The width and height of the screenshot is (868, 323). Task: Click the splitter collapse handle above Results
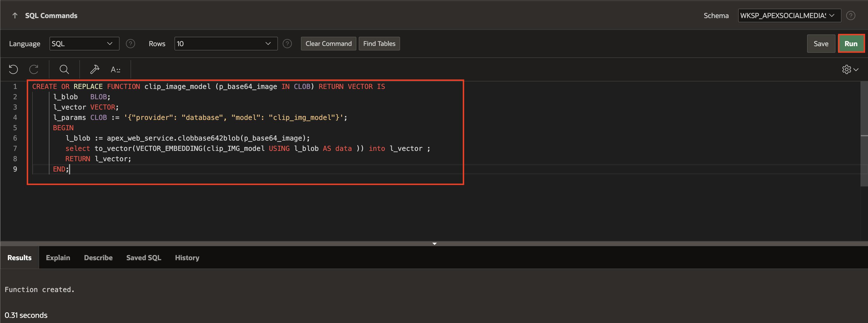pyautogui.click(x=434, y=244)
